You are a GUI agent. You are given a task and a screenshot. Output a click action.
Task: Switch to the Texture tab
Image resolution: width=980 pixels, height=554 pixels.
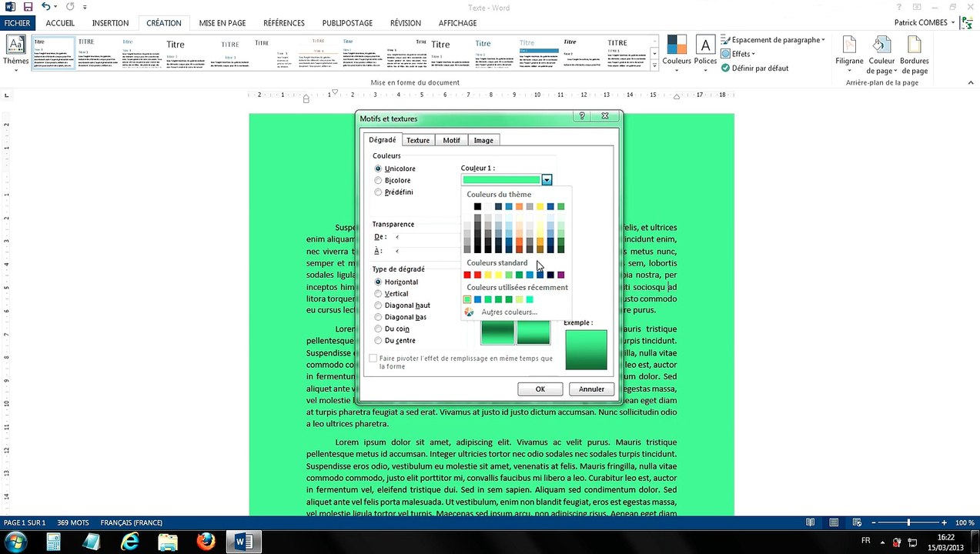click(418, 140)
